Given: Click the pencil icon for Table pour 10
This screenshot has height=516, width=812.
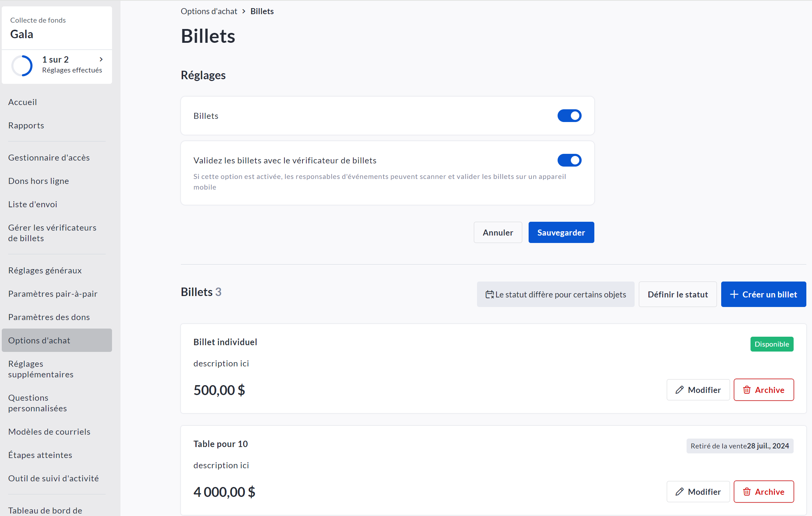Looking at the screenshot, I should [679, 492].
